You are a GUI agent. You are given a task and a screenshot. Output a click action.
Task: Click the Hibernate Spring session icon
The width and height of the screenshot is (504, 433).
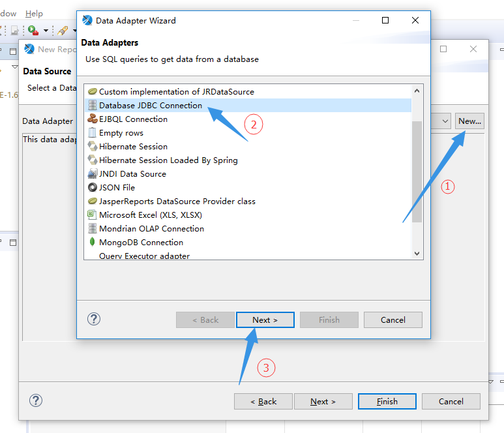[92, 160]
